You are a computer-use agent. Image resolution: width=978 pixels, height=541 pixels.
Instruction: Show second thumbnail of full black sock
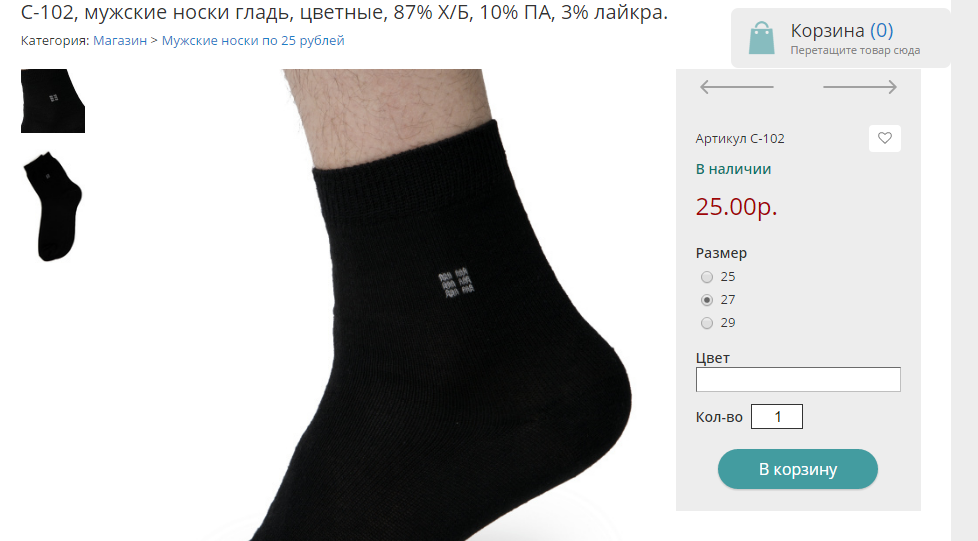(53, 206)
